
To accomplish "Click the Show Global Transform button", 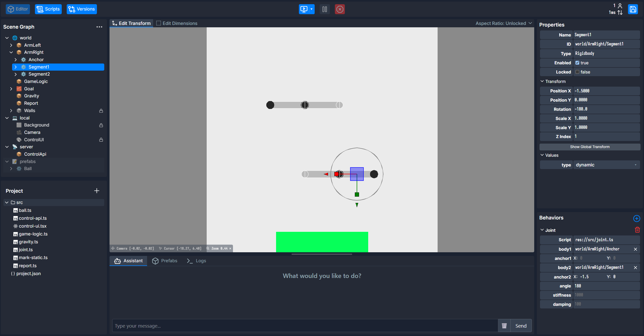I will 590,147.
